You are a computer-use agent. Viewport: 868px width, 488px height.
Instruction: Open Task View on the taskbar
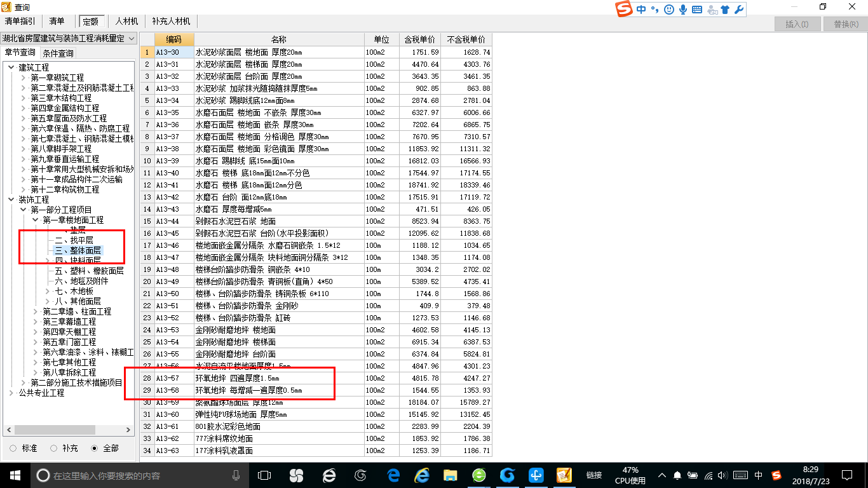click(x=264, y=475)
